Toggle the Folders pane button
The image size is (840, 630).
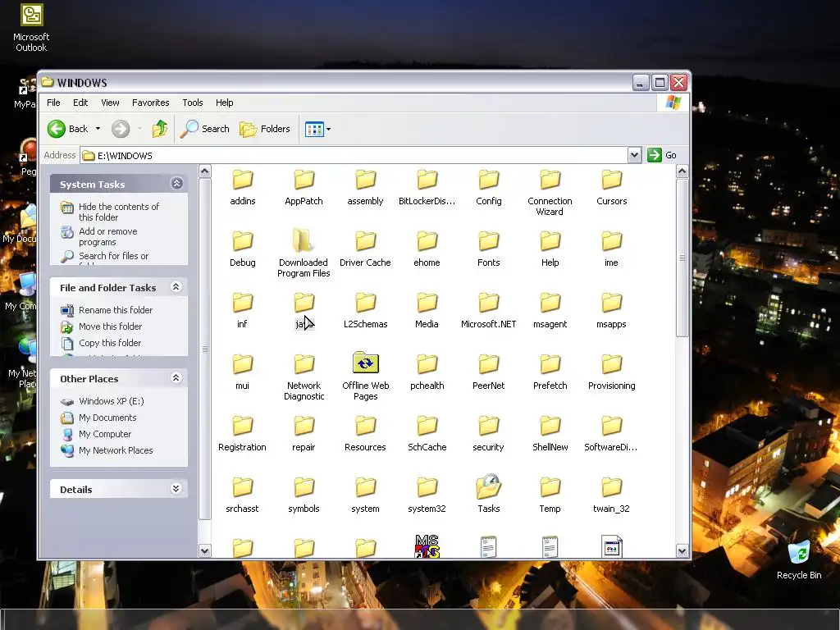265,129
